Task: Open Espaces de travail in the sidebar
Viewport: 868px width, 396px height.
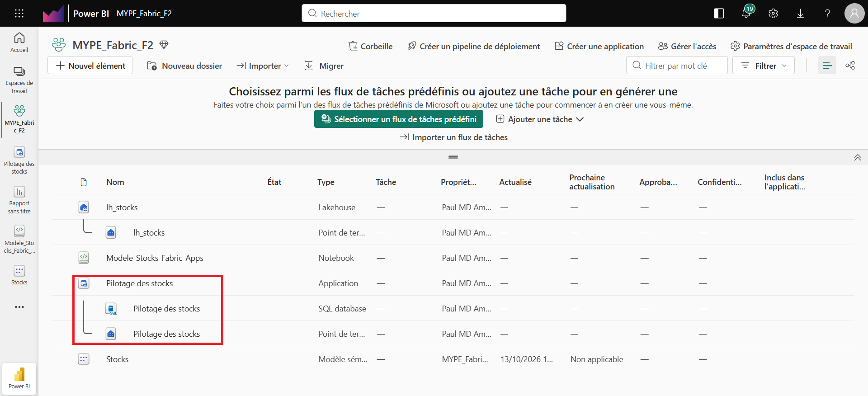Action: [x=19, y=80]
